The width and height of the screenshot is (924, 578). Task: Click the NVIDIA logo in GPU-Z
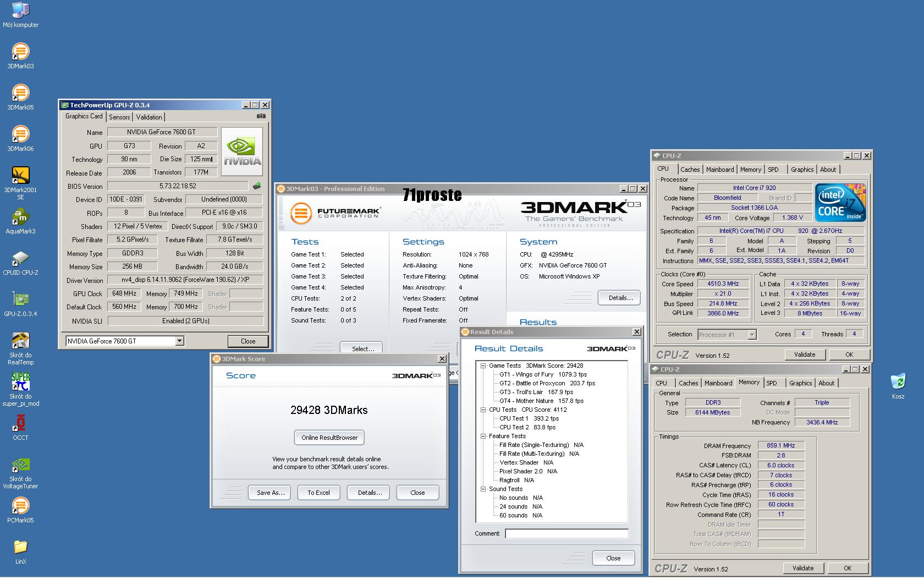242,151
